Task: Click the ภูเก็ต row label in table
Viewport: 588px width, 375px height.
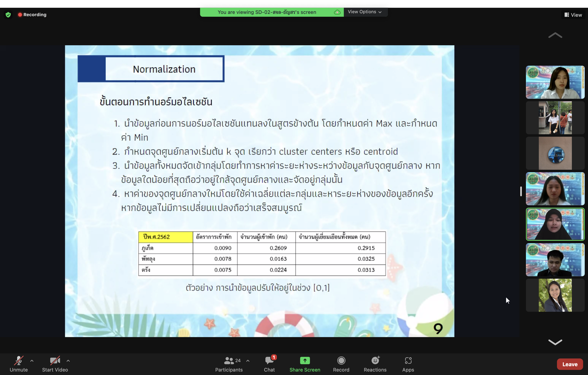Action: 147,248
